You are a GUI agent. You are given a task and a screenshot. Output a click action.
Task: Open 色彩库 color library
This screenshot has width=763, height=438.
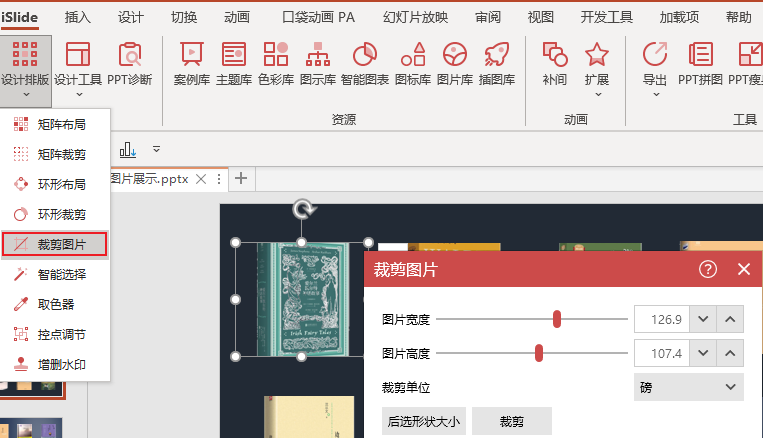coord(276,64)
